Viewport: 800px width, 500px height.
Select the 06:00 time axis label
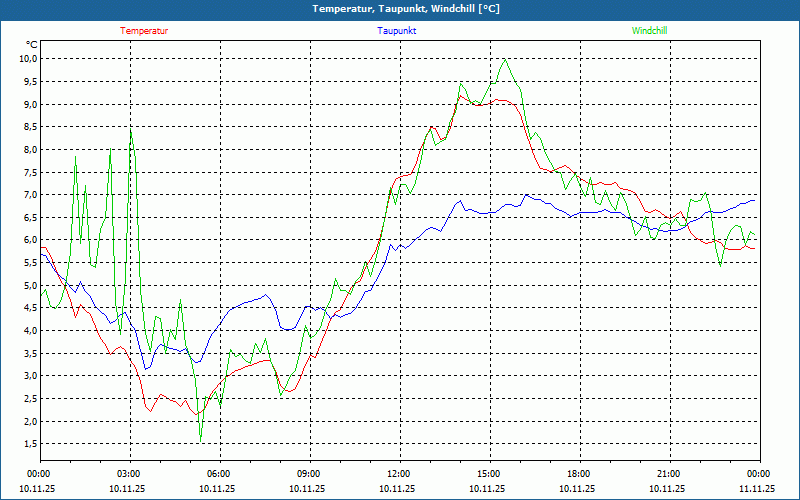pos(218,474)
